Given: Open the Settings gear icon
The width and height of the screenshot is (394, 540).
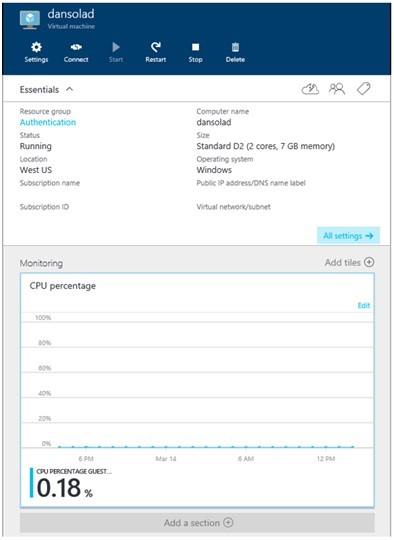Looking at the screenshot, I should [36, 47].
